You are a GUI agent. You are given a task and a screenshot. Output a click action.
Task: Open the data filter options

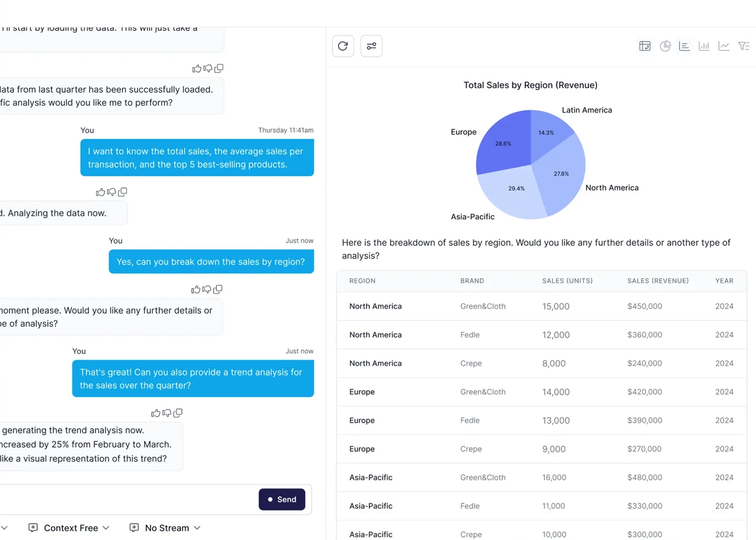click(x=744, y=46)
